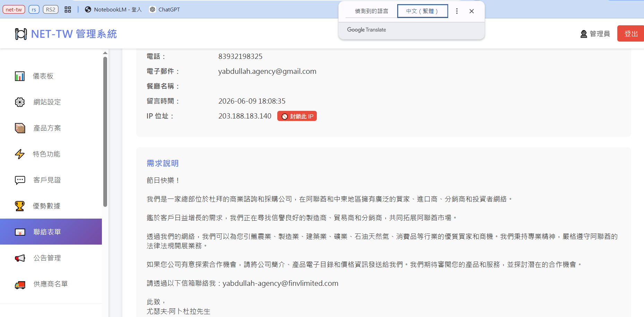
Task: Click the 供應商名單 truck icon
Action: tap(20, 284)
